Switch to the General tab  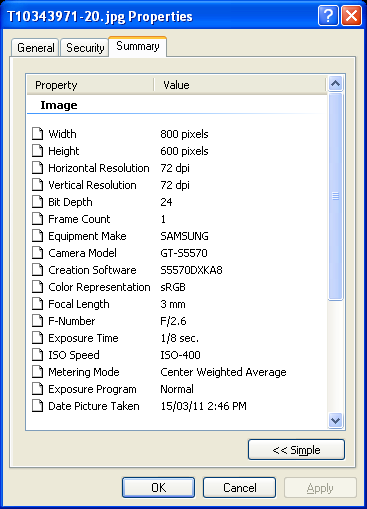coord(35,48)
